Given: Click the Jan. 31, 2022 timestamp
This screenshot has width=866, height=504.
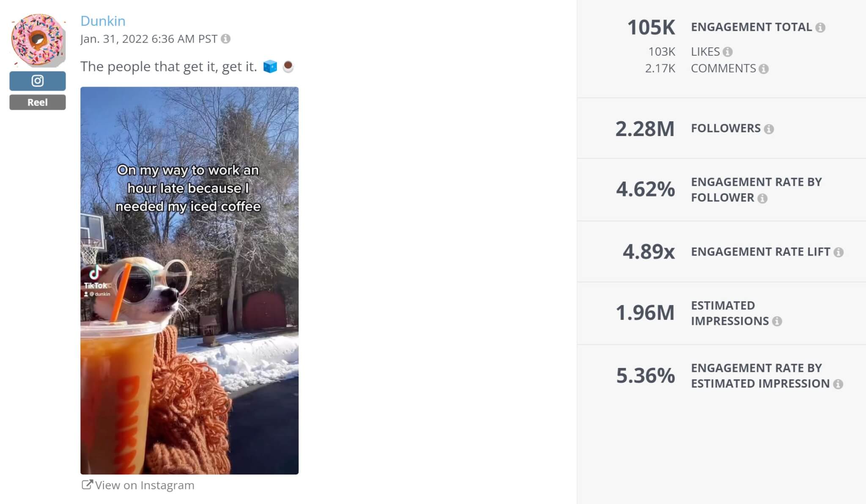Looking at the screenshot, I should pyautogui.click(x=148, y=39).
